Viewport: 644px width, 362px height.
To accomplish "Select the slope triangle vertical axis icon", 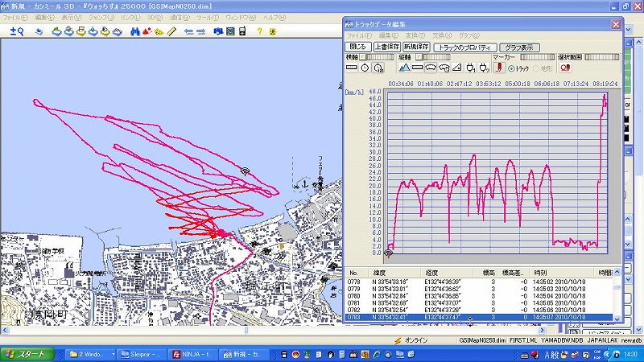I will point(457,68).
